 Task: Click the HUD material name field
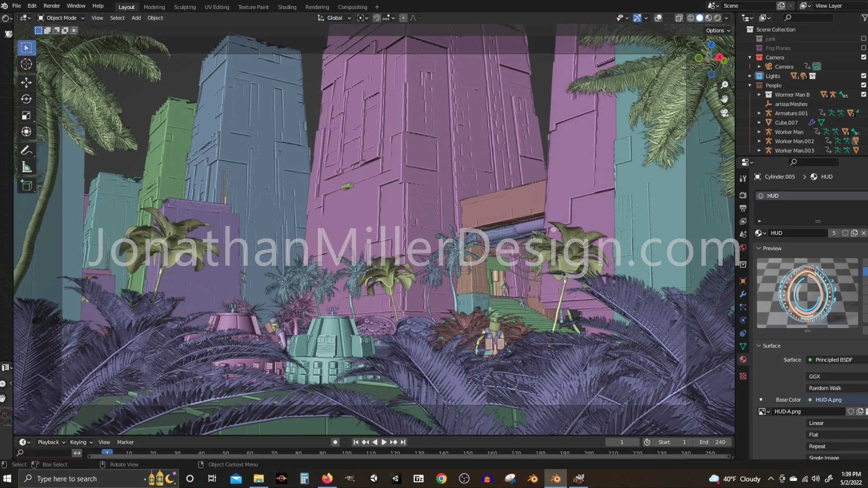click(x=798, y=233)
